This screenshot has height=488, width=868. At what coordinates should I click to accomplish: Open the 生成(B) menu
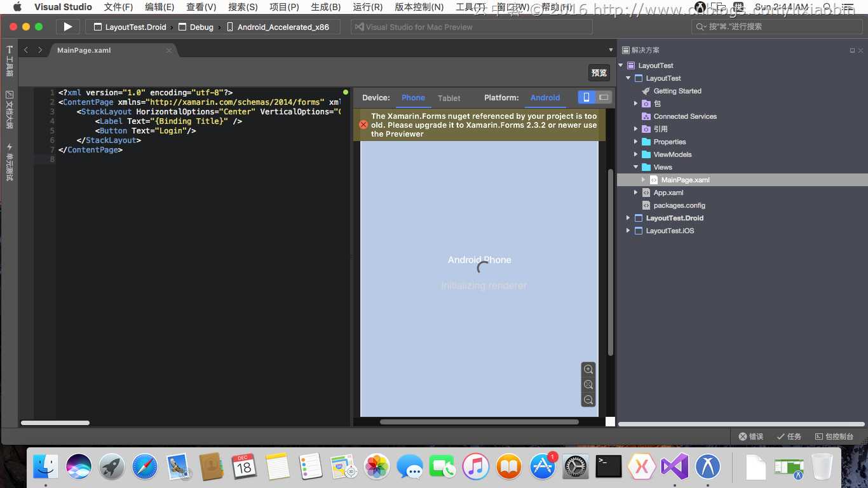point(325,7)
